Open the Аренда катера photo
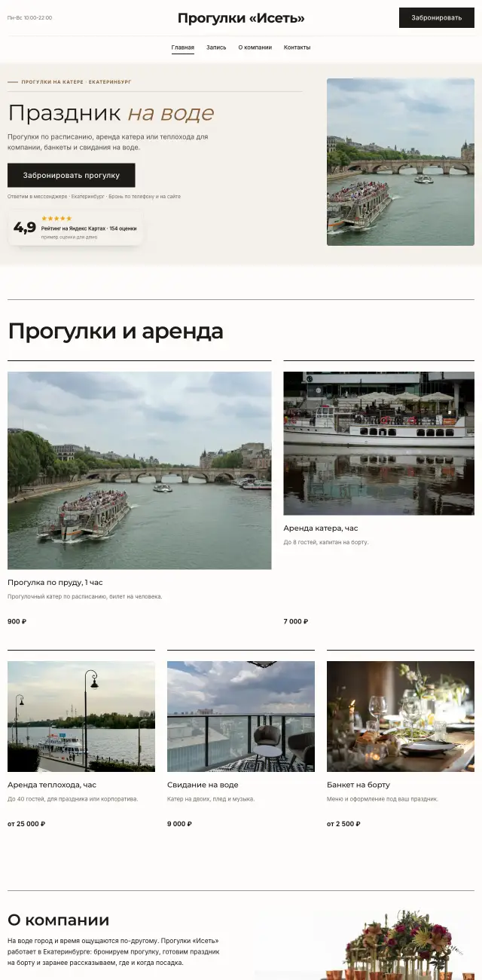 tap(379, 443)
